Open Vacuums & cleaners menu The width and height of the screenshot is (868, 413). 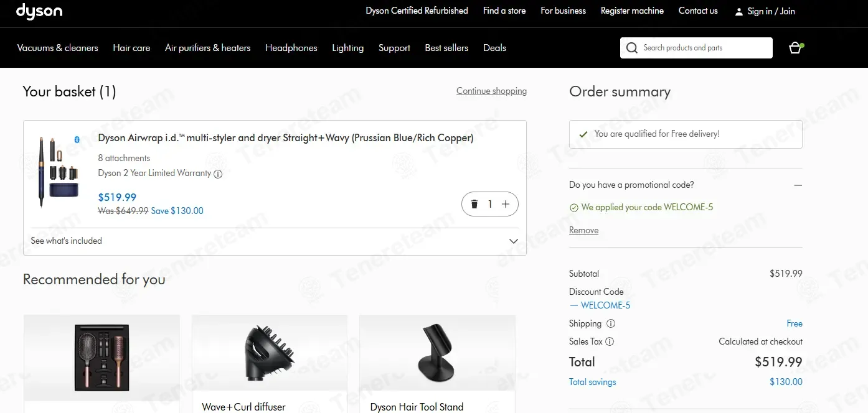click(58, 48)
